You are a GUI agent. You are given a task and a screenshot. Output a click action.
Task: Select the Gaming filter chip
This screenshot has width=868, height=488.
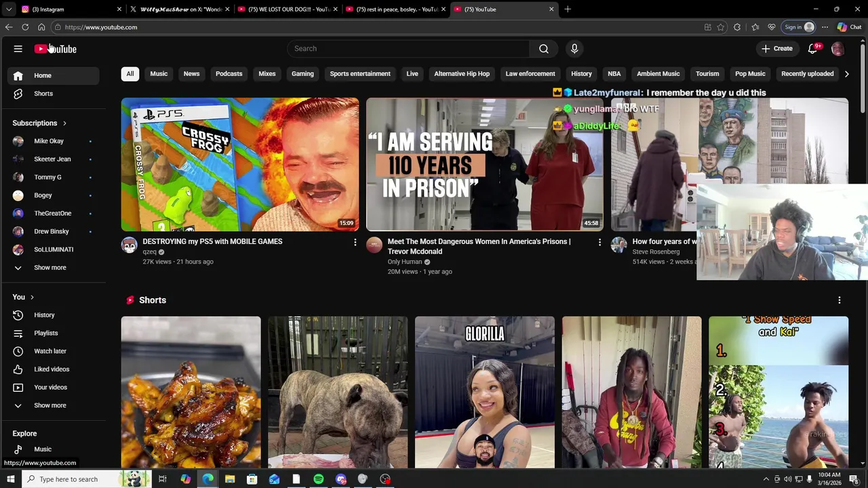pyautogui.click(x=302, y=74)
